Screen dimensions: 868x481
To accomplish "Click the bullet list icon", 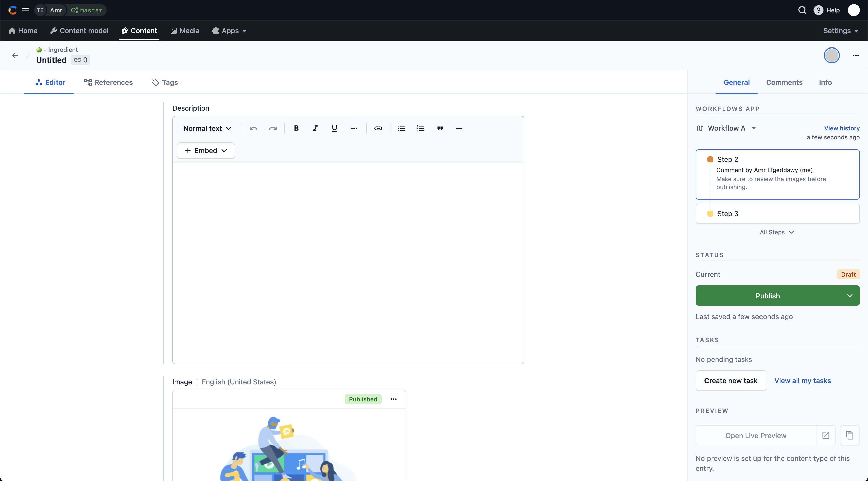I will pos(401,129).
